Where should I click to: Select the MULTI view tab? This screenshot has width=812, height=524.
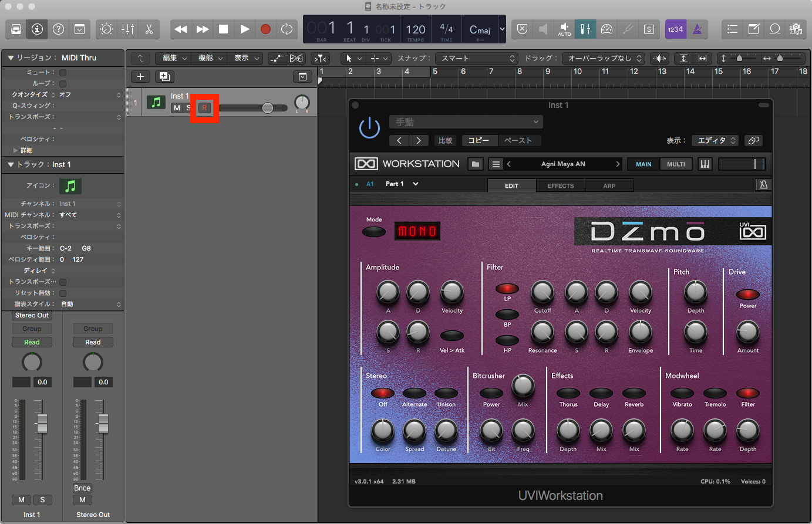click(676, 164)
